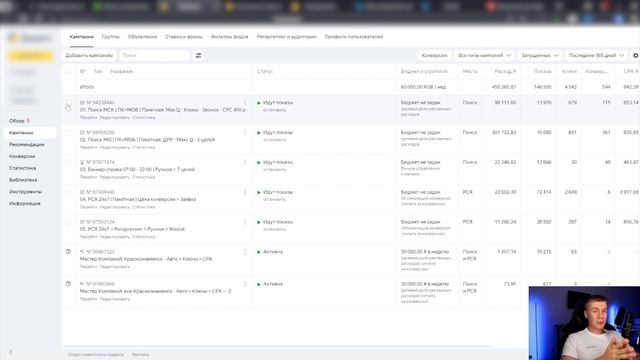Switch to the Ставки и фразы tab
The height and width of the screenshot is (360, 640).
pyautogui.click(x=184, y=37)
